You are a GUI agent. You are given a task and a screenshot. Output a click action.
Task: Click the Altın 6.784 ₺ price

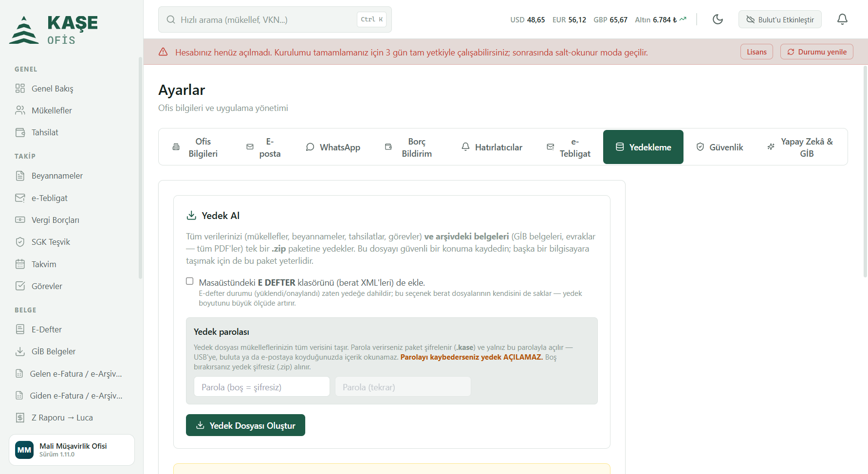tap(661, 20)
